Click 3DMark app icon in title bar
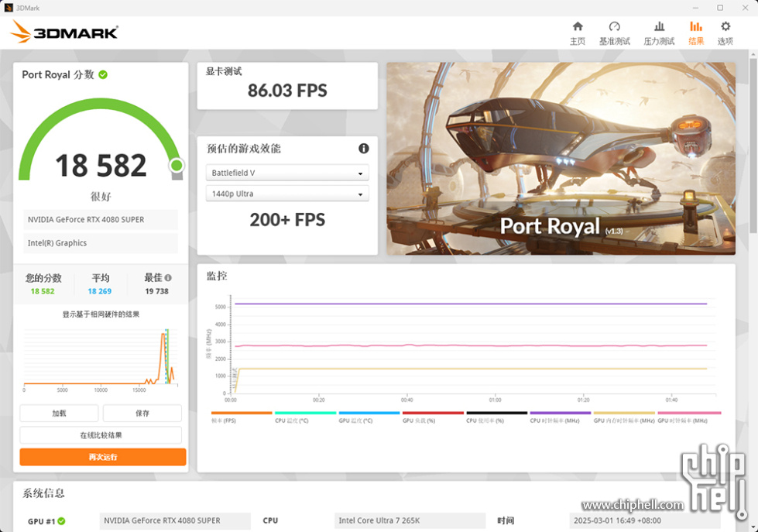This screenshot has height=532, width=758. click(x=9, y=8)
